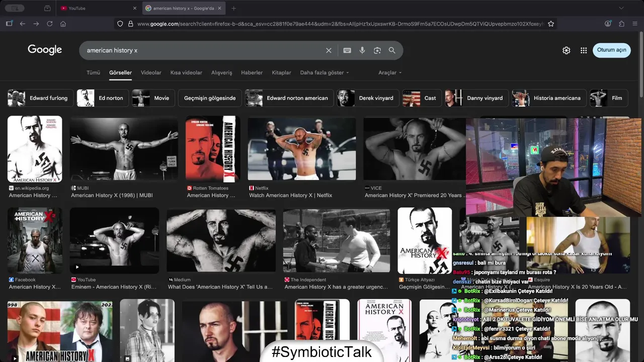The width and height of the screenshot is (644, 362).
Task: Open the en.wikipedia.org poster thumbnail
Action: [x=35, y=149]
